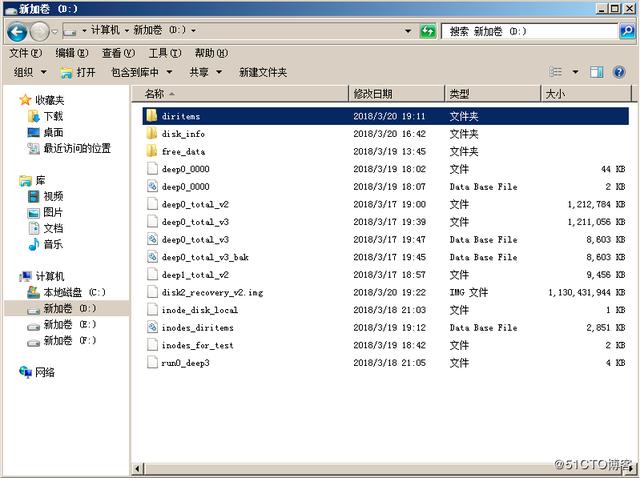Click the 2018/3/20 16:42 date cell

point(389,133)
